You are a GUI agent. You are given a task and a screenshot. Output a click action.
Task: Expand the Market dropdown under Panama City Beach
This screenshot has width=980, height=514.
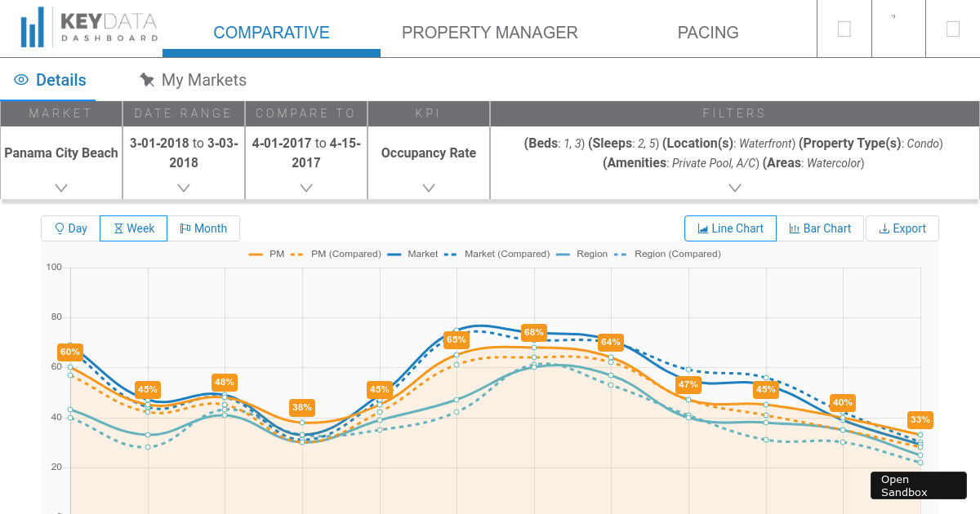[61, 188]
